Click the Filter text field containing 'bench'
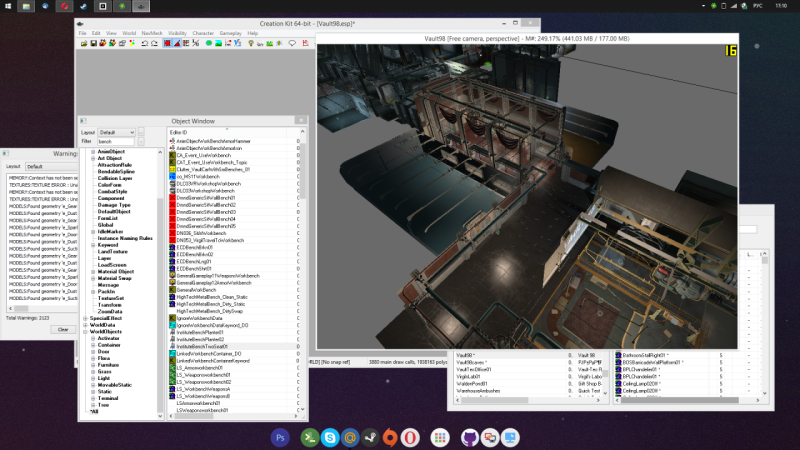The image size is (800, 450). (116, 141)
